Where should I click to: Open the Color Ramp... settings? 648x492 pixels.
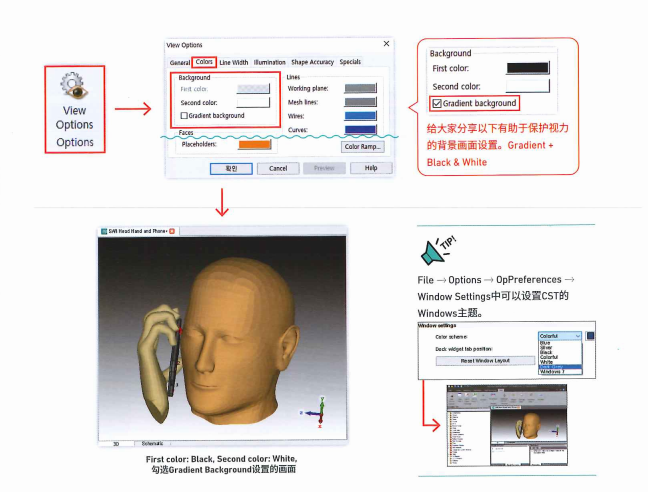point(362,147)
